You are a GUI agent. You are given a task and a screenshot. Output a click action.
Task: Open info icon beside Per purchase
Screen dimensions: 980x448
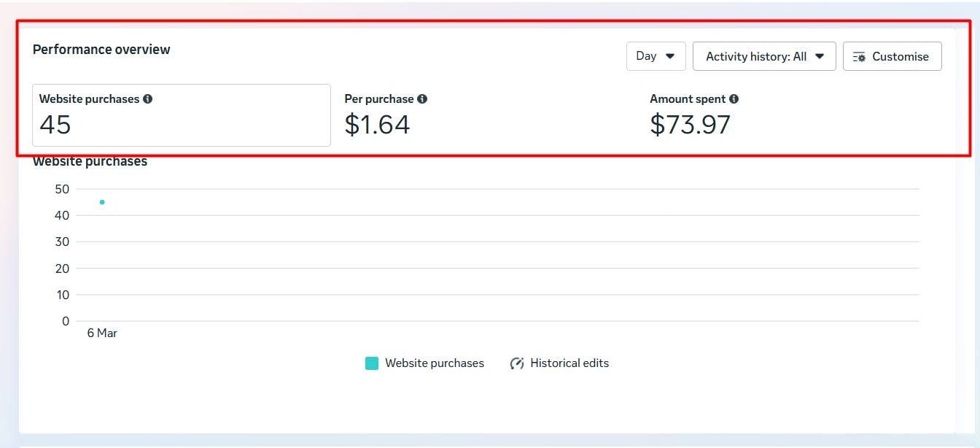pos(422,99)
